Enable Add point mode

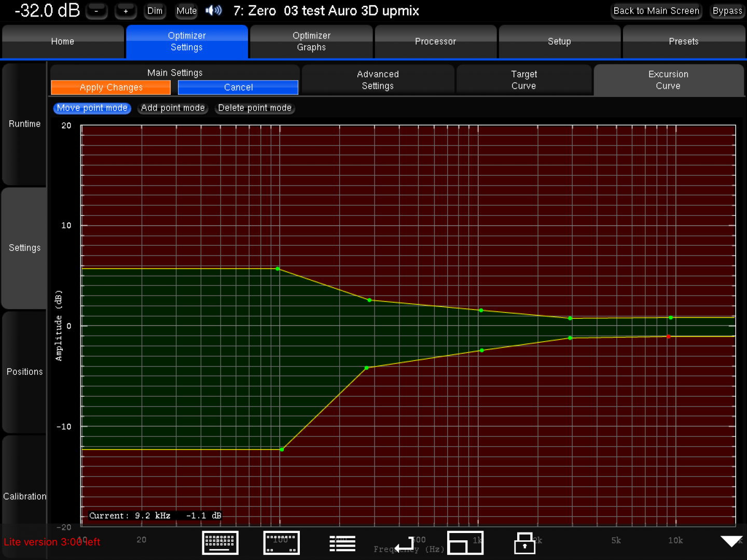pos(173,108)
